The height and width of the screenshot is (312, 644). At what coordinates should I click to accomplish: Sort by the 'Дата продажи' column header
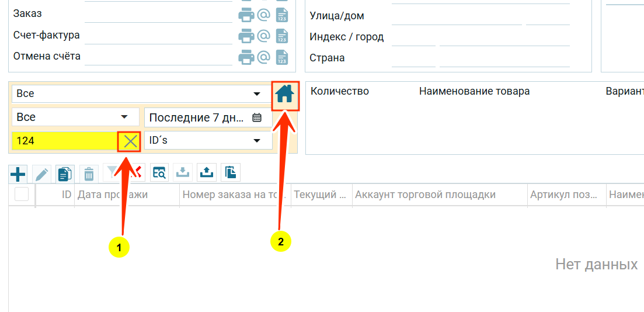[x=113, y=195]
